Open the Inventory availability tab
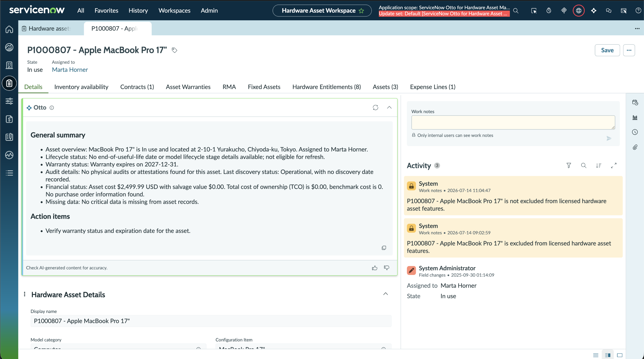 point(81,87)
